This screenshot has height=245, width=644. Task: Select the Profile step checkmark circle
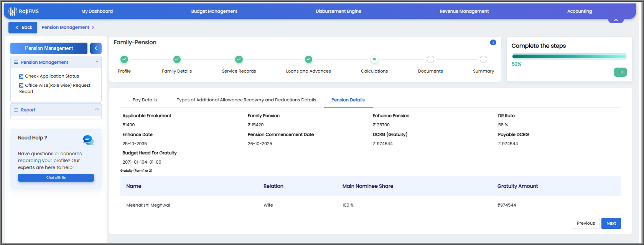(124, 60)
